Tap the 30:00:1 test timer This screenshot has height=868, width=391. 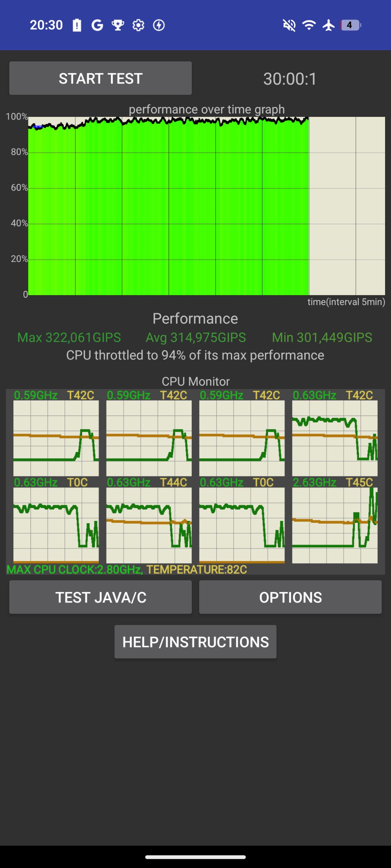click(290, 79)
